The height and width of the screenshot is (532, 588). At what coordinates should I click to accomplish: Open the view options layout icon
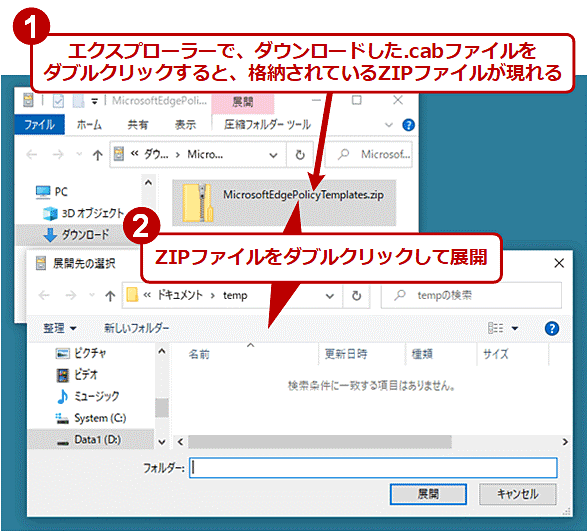pos(495,328)
